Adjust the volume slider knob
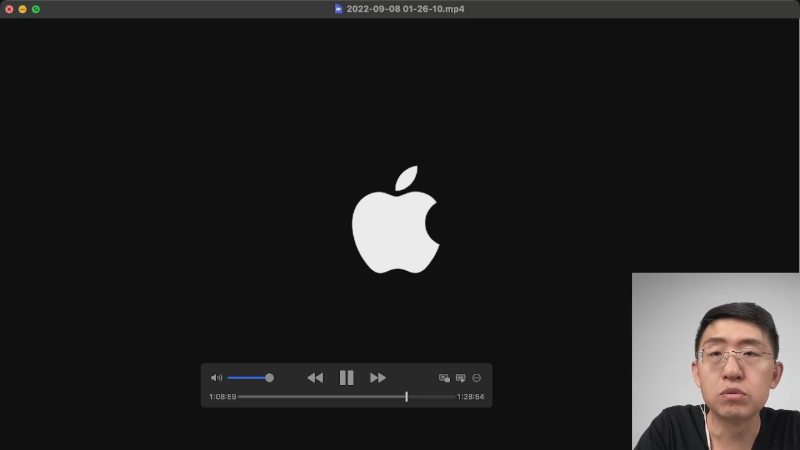 [x=269, y=378]
